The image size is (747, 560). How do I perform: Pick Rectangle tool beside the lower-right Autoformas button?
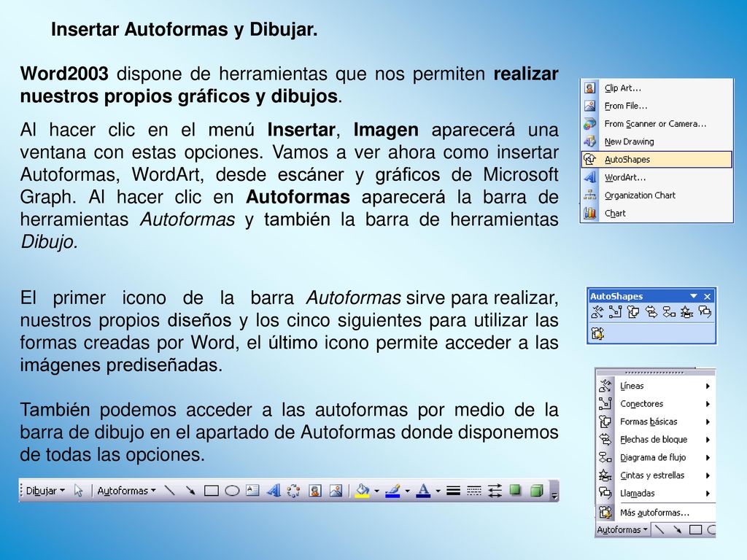point(695,529)
